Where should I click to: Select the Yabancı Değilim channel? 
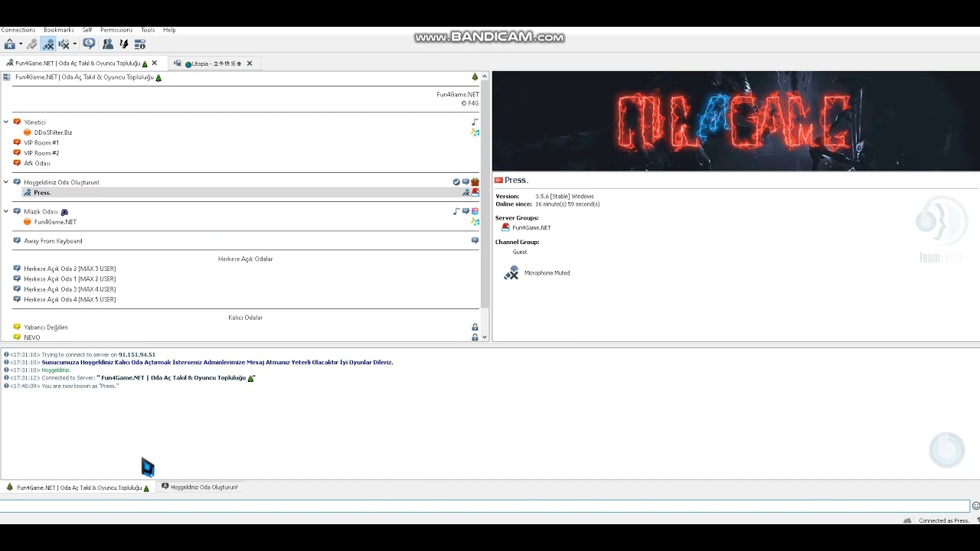pos(45,328)
